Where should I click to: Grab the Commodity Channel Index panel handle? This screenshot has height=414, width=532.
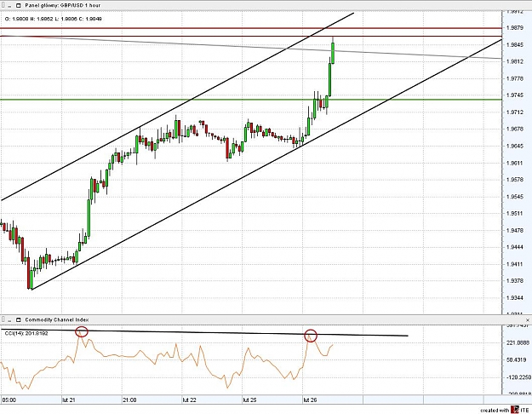(x=3, y=320)
